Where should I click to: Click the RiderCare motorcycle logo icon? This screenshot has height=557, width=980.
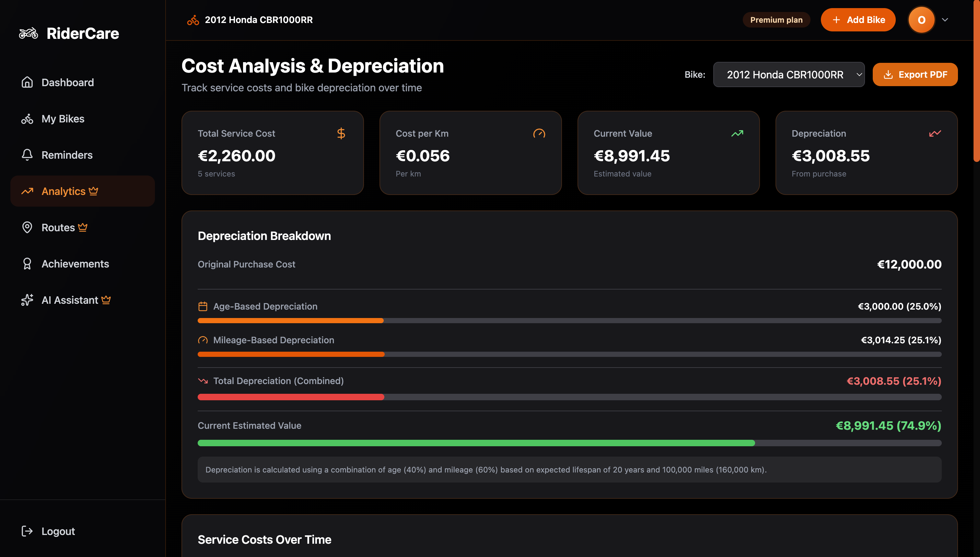coord(28,33)
